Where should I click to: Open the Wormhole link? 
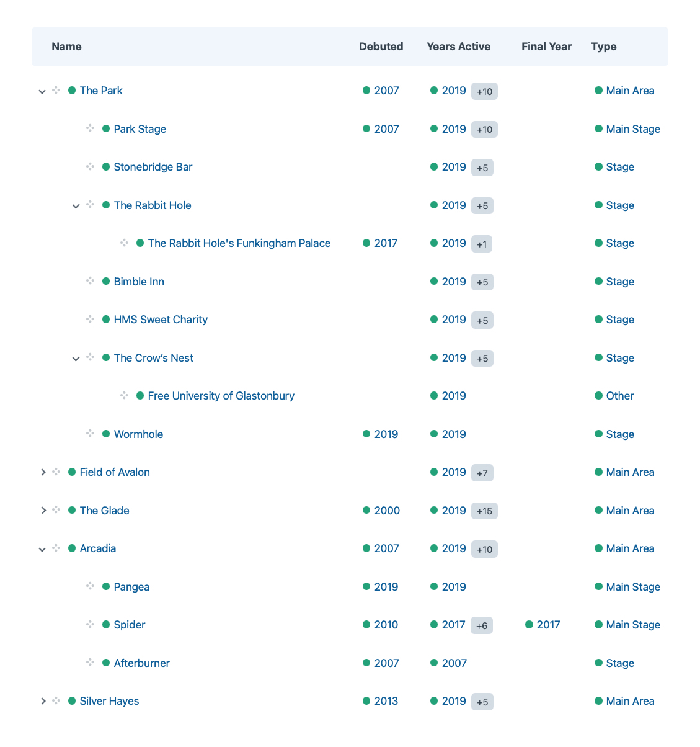tap(138, 434)
